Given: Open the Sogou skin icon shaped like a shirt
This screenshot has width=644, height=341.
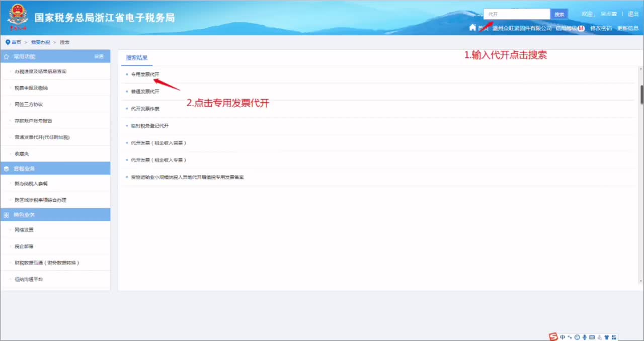Looking at the screenshot, I should pyautogui.click(x=607, y=336).
